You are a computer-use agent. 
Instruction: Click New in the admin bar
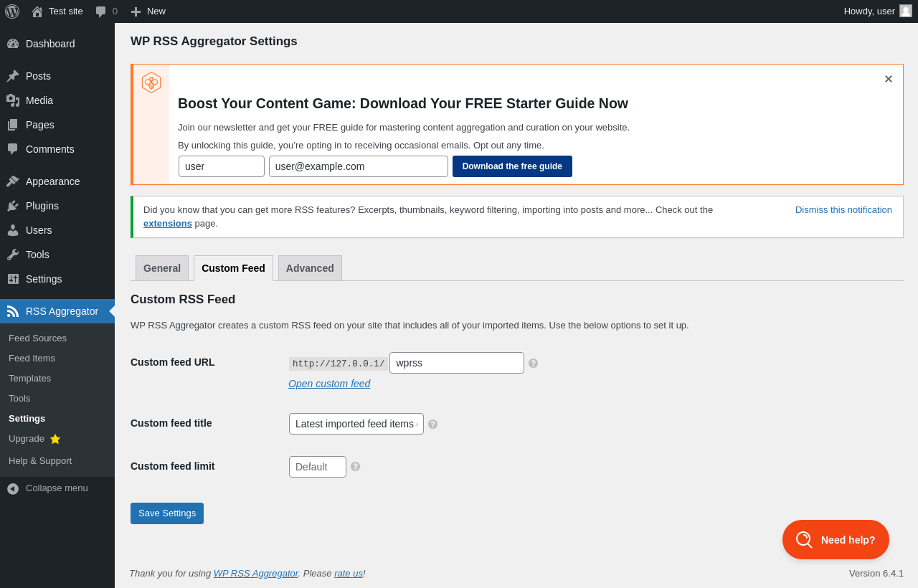click(156, 11)
